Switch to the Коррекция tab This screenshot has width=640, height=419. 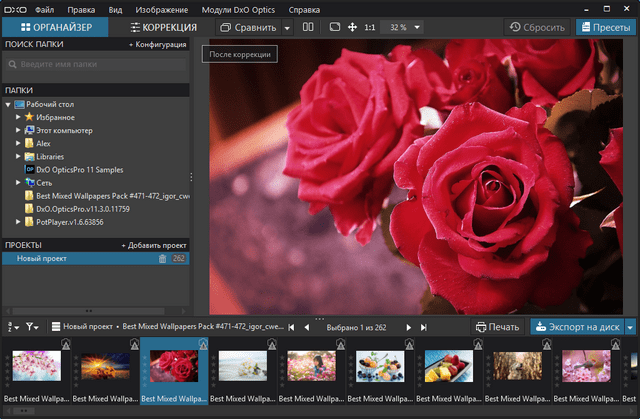163,27
